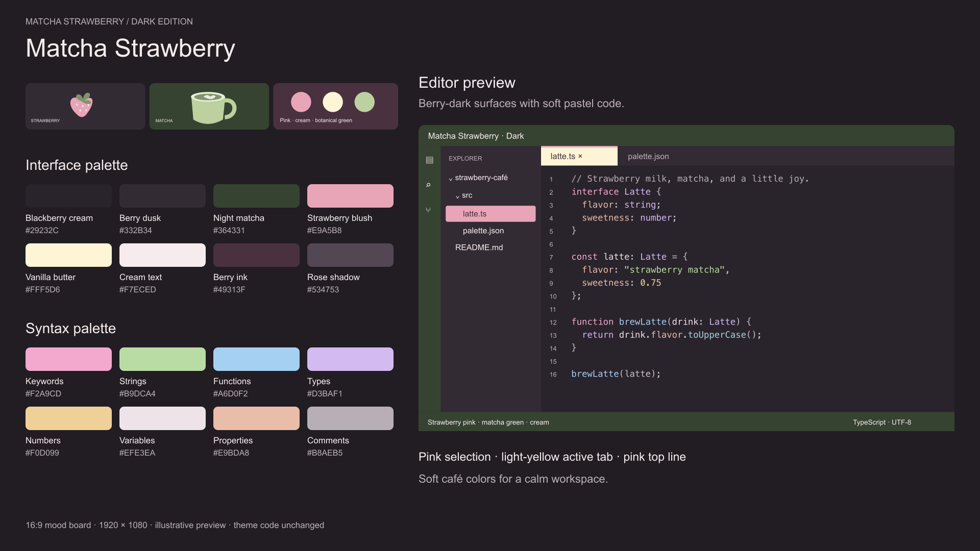Click the strawberry illustration thumbnail
Image resolution: width=980 pixels, height=551 pixels.
tap(85, 106)
